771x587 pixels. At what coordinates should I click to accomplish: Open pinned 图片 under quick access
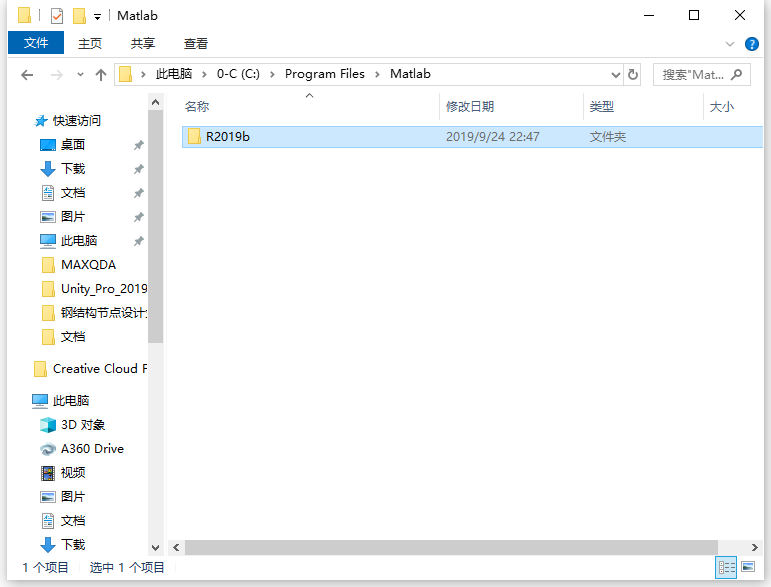tap(73, 217)
